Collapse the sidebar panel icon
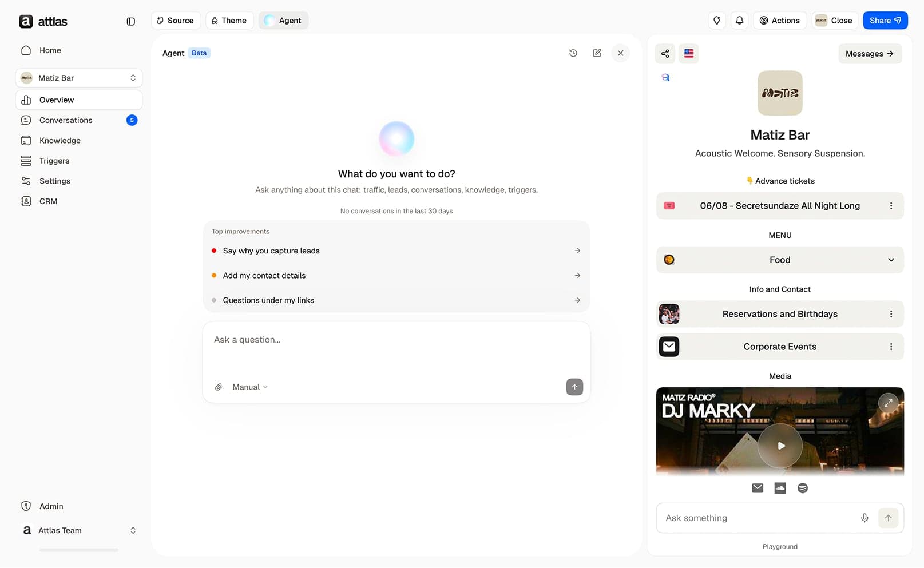Screen dimensions: 924x568 coord(130,21)
